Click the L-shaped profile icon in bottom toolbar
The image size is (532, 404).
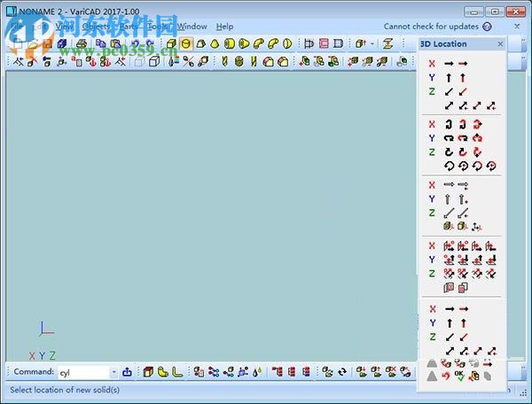pos(177,372)
